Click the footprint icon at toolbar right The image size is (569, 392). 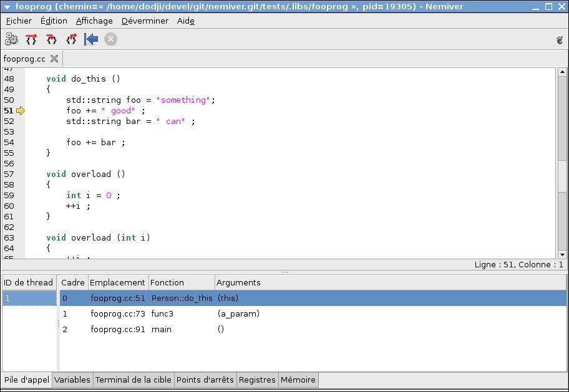(560, 40)
